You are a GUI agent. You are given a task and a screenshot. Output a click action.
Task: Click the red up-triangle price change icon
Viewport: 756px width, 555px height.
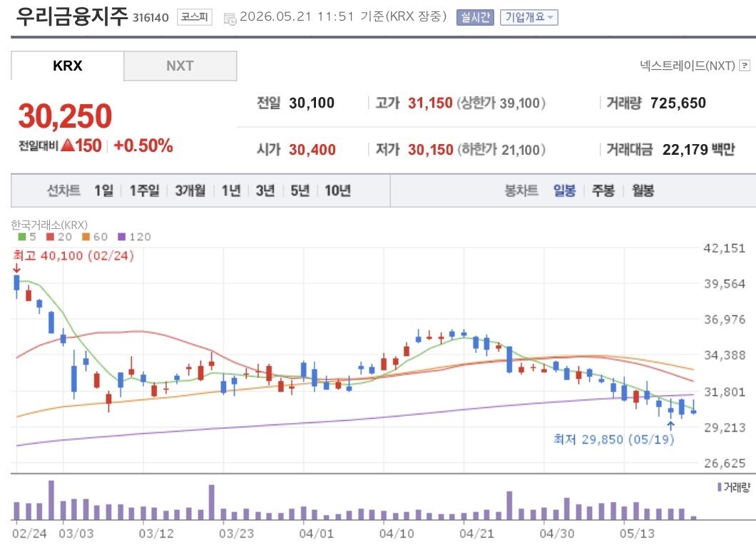coord(68,145)
